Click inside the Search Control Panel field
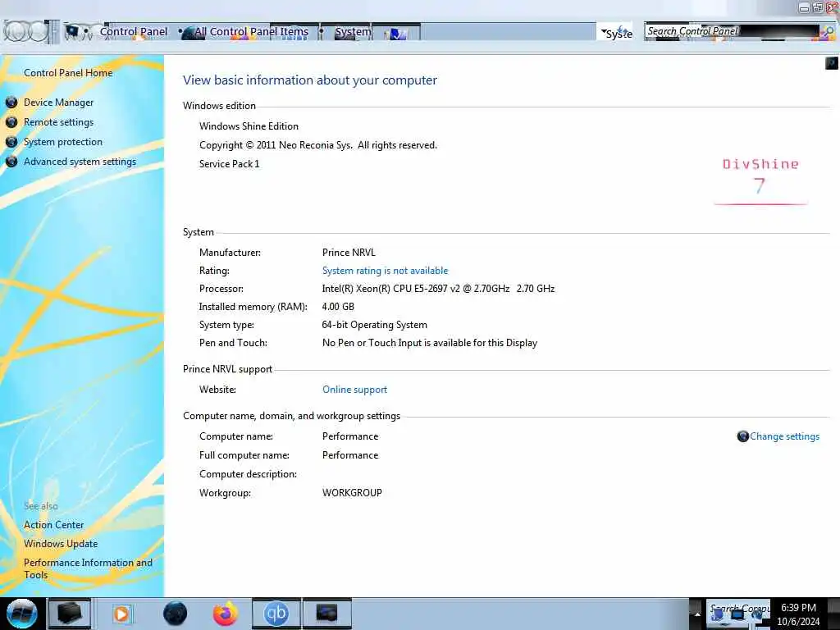This screenshot has width=840, height=630. coord(732,32)
